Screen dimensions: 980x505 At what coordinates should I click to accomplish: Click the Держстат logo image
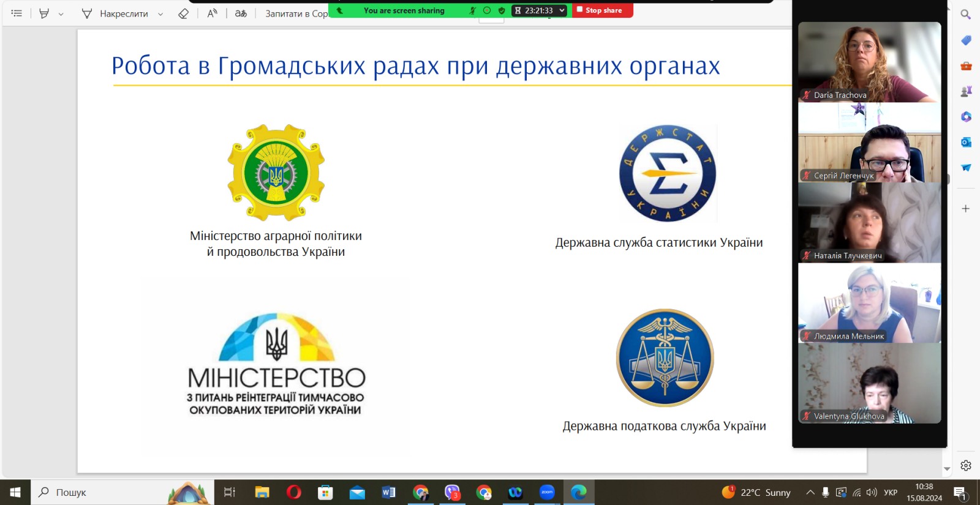tap(668, 173)
